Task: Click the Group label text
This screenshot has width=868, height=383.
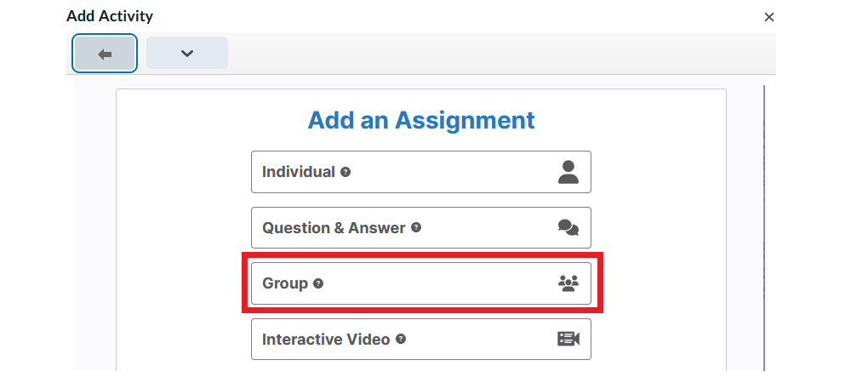Action: coord(285,283)
